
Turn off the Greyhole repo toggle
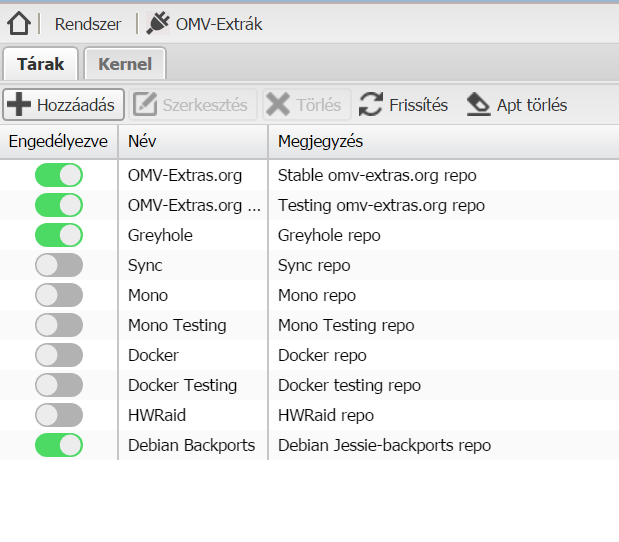[59, 235]
